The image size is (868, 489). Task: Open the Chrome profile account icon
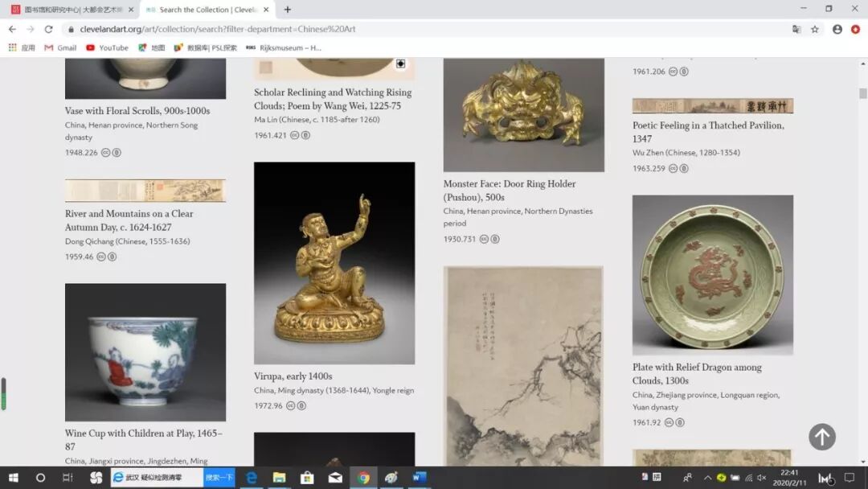[x=837, y=29]
